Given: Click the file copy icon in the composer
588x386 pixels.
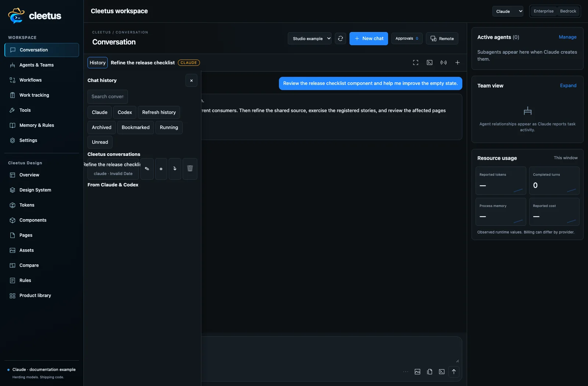Looking at the screenshot, I should coord(430,372).
